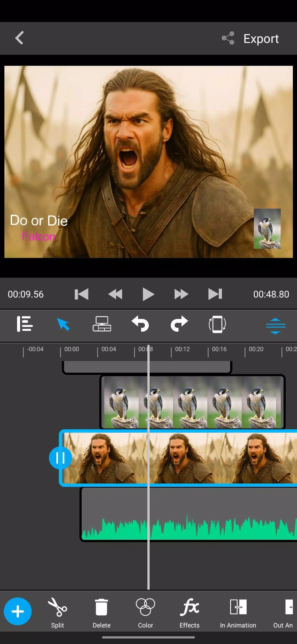Screen dimensions: 297x644
Task: Tap the total duration 00:48.80
Action: point(271,294)
